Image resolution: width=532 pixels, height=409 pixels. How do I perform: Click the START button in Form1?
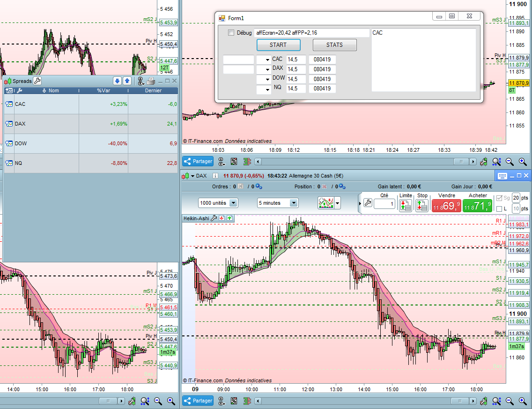point(278,45)
